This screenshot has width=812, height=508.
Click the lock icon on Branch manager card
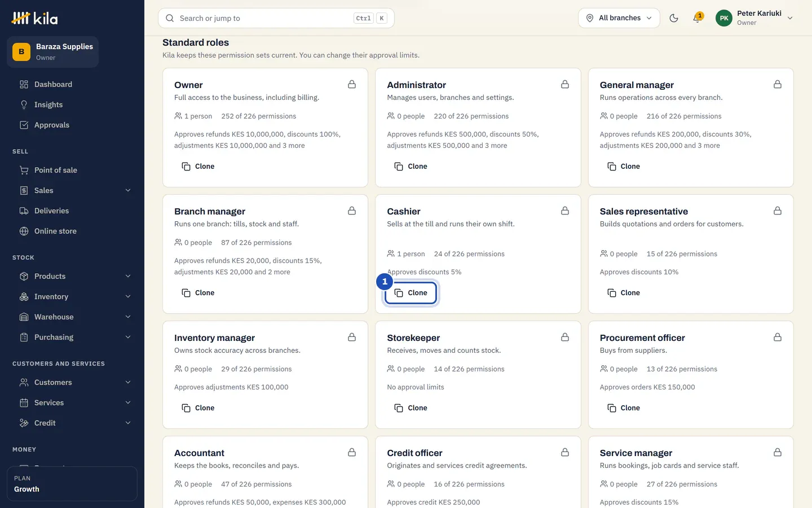[x=352, y=211]
